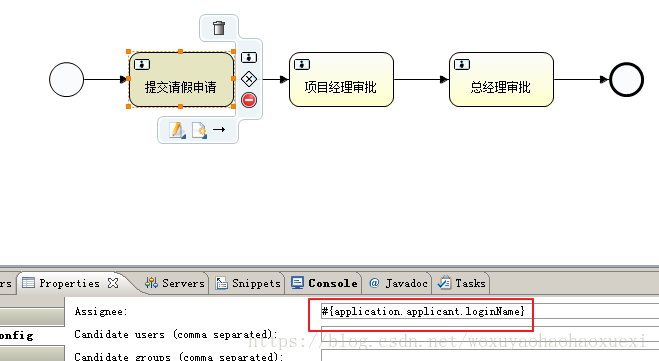Screen dimensions: 659x361
Task: Select the 项目经理审批 task
Action: (x=341, y=79)
